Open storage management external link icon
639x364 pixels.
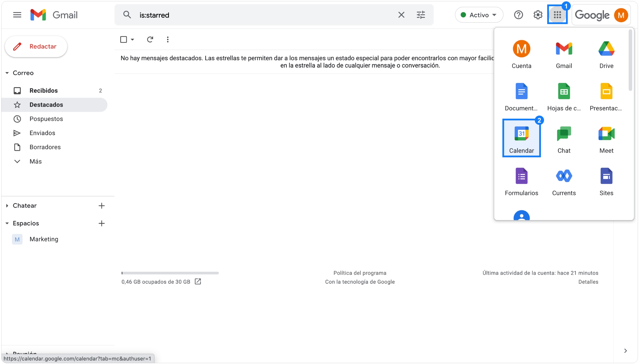point(198,281)
